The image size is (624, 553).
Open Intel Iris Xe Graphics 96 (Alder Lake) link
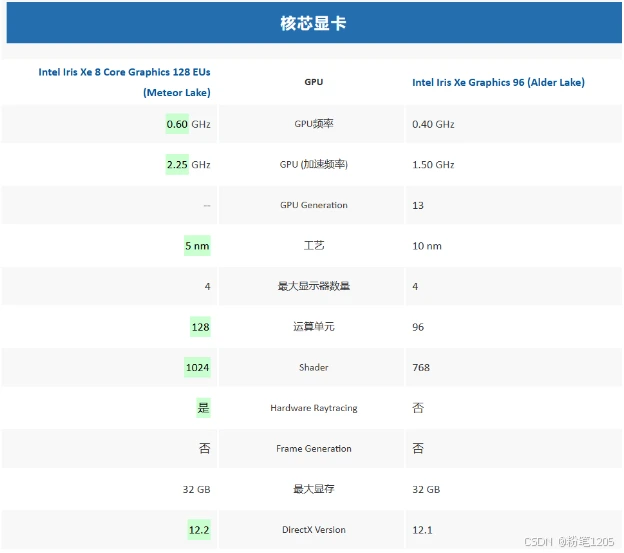click(x=498, y=82)
